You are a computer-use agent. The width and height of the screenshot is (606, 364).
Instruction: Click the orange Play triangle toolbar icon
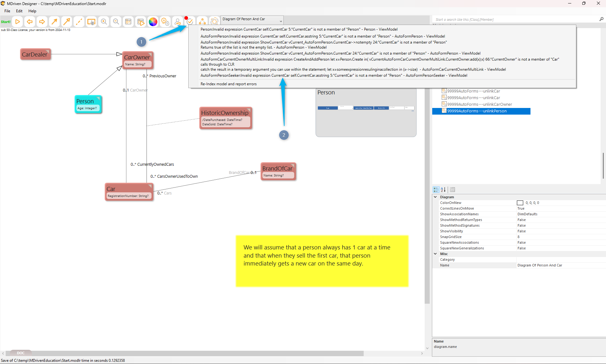[18, 22]
